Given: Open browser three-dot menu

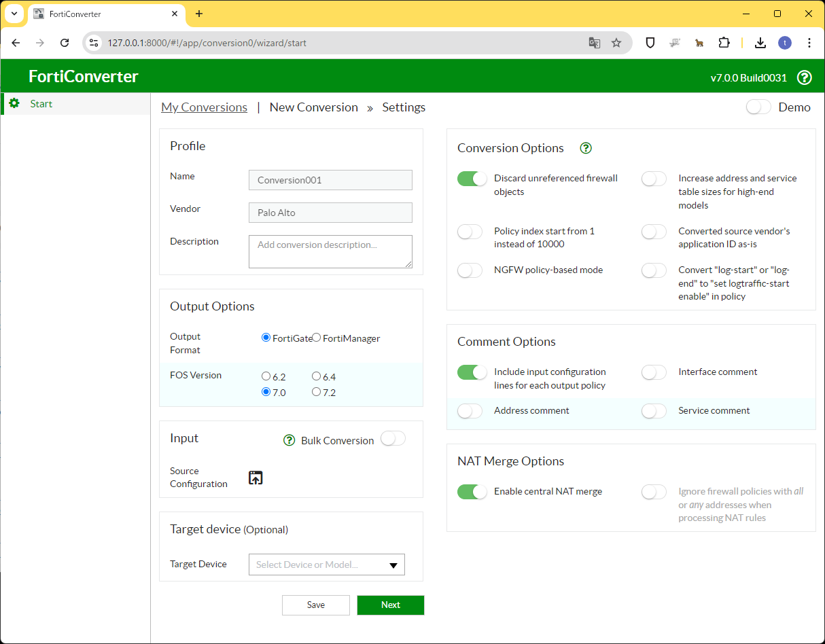Looking at the screenshot, I should coord(809,43).
